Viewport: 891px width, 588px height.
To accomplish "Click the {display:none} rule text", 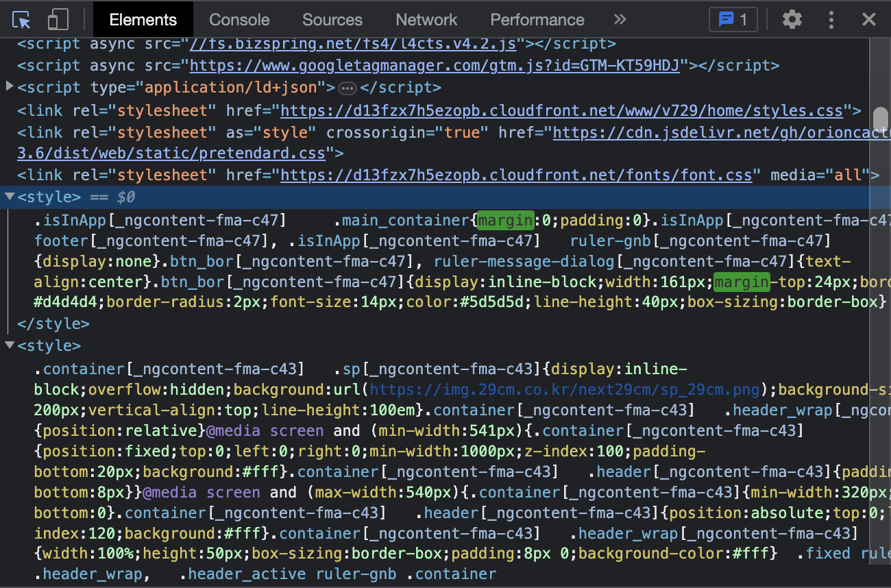I will (x=97, y=262).
